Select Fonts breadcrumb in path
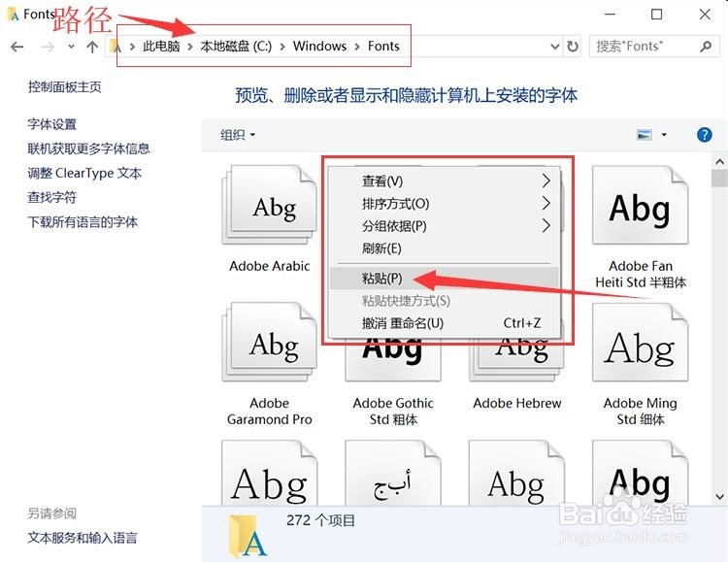The width and height of the screenshot is (728, 562). 383,46
